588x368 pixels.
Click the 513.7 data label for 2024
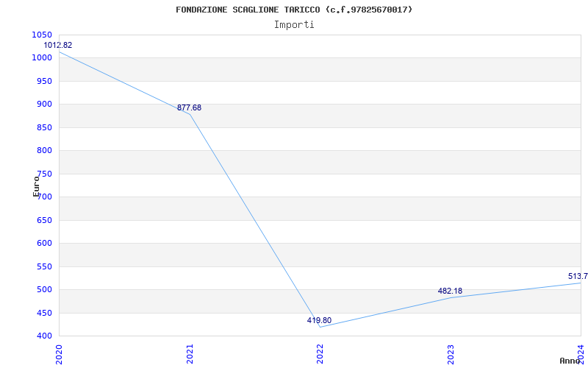point(578,277)
